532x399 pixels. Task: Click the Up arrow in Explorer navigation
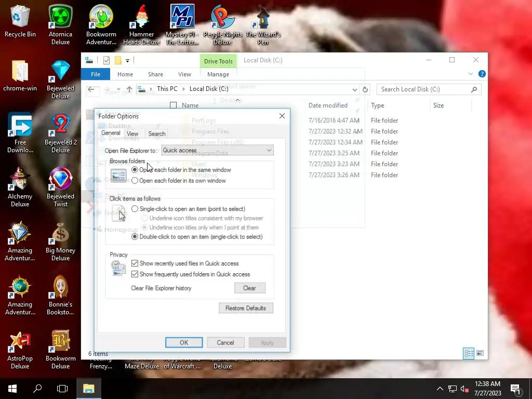tap(129, 89)
